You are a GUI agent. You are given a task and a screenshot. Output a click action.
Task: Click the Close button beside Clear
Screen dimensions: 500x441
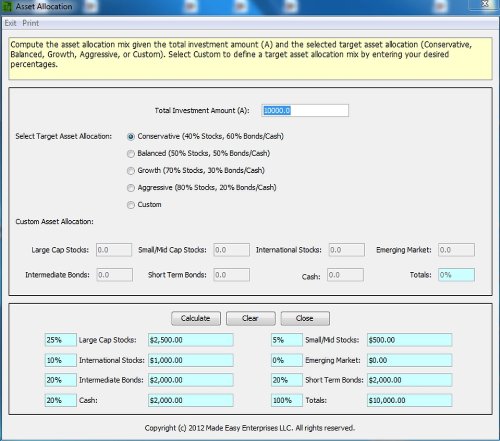click(305, 318)
